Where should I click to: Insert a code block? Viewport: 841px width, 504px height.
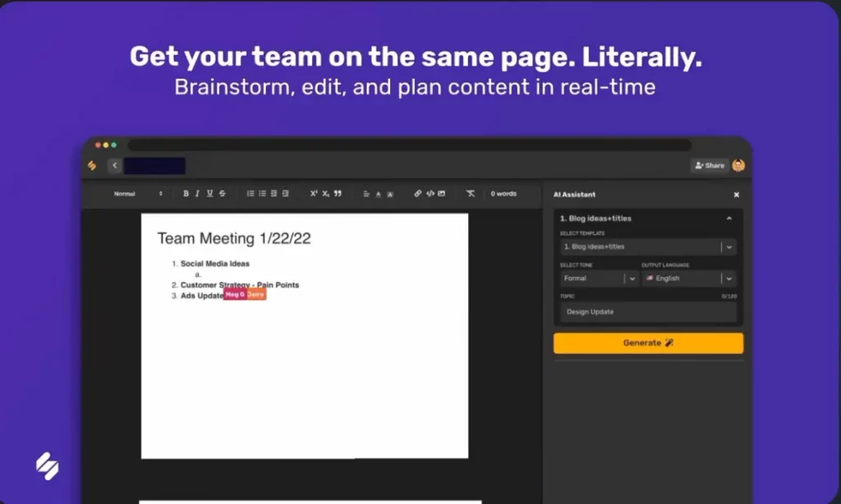tap(430, 194)
